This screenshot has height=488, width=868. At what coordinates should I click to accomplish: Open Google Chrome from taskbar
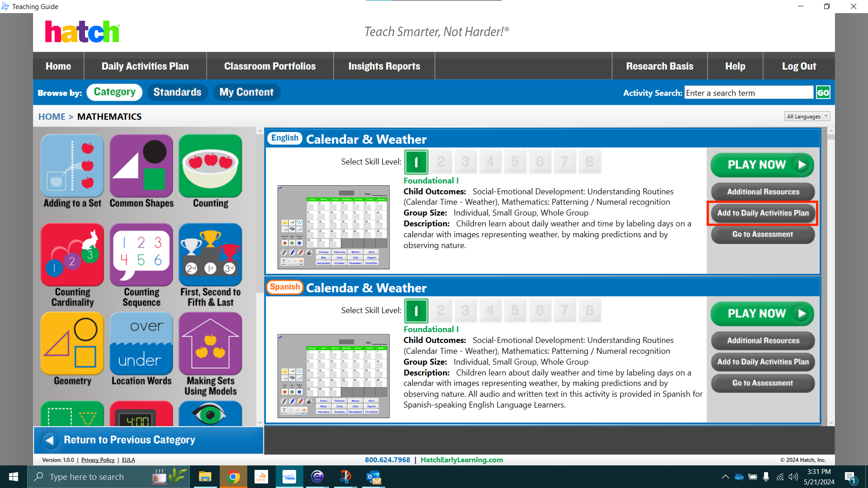click(x=233, y=477)
